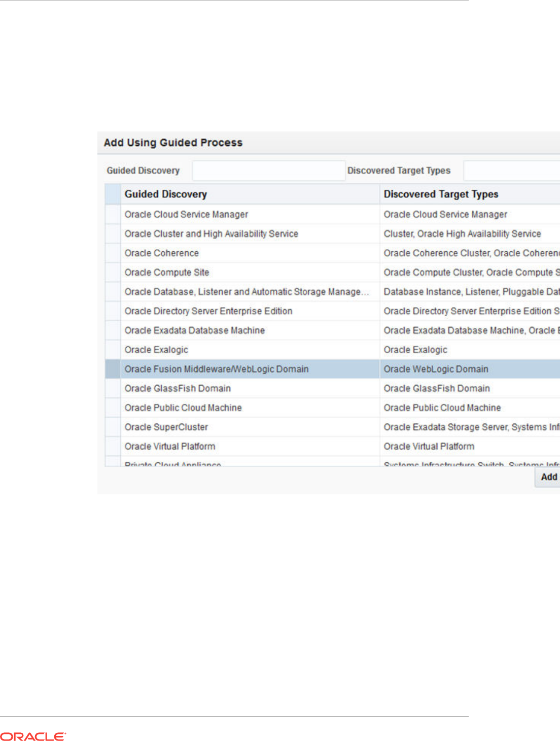Click the Oracle Exalogic target type cell
This screenshot has width=560, height=741.
click(x=470, y=350)
